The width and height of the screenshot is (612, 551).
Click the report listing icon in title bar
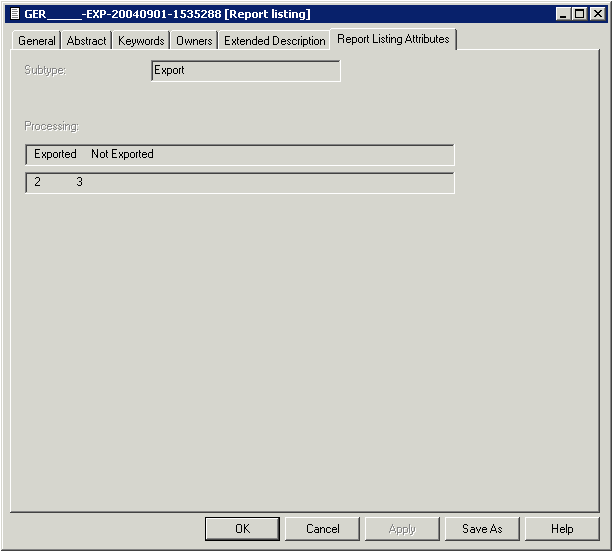click(x=14, y=14)
